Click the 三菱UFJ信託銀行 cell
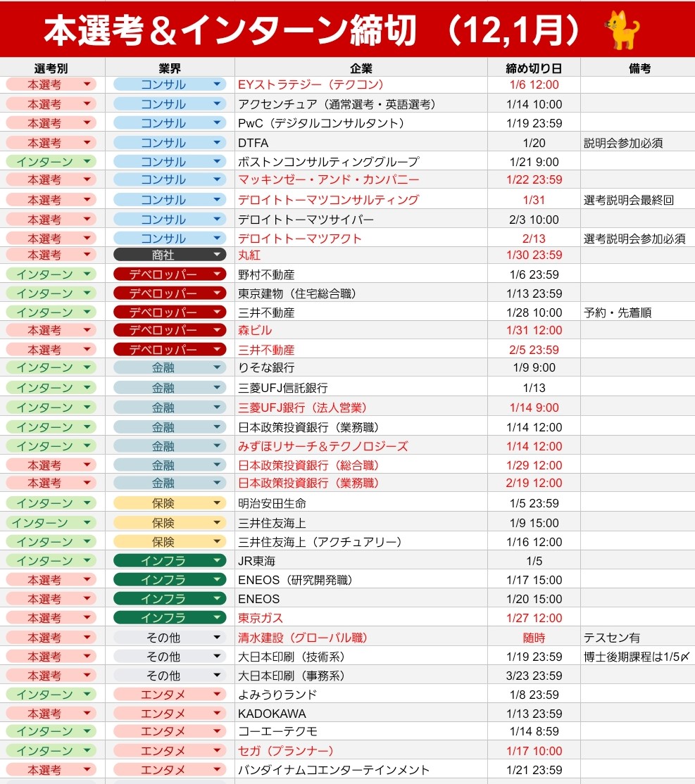 (x=361, y=388)
